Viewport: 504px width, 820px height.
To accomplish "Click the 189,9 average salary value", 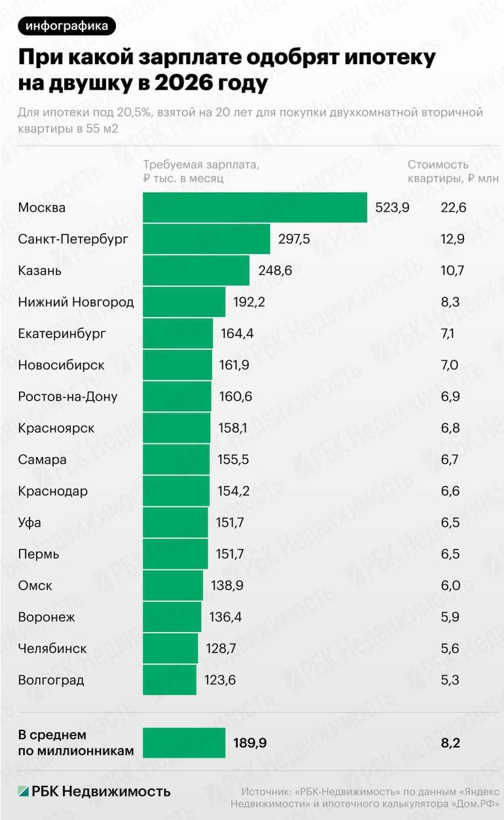I will (x=250, y=743).
